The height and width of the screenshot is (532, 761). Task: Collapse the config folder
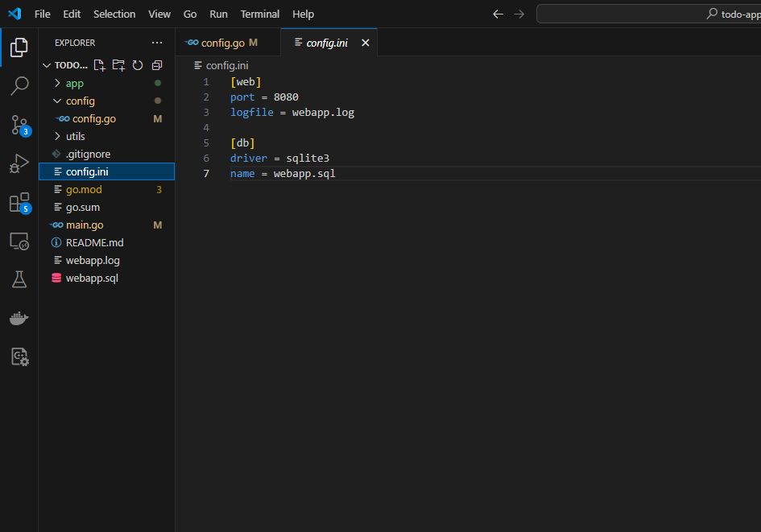point(107,101)
